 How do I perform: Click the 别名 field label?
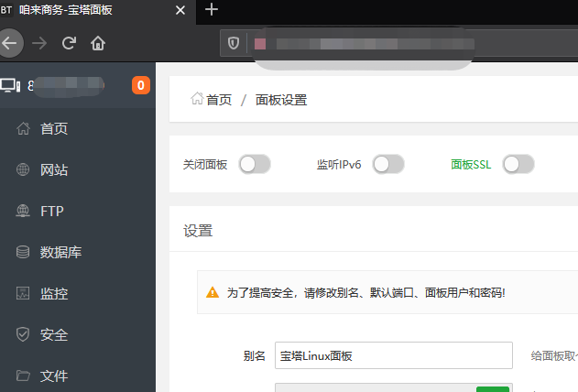pos(254,356)
